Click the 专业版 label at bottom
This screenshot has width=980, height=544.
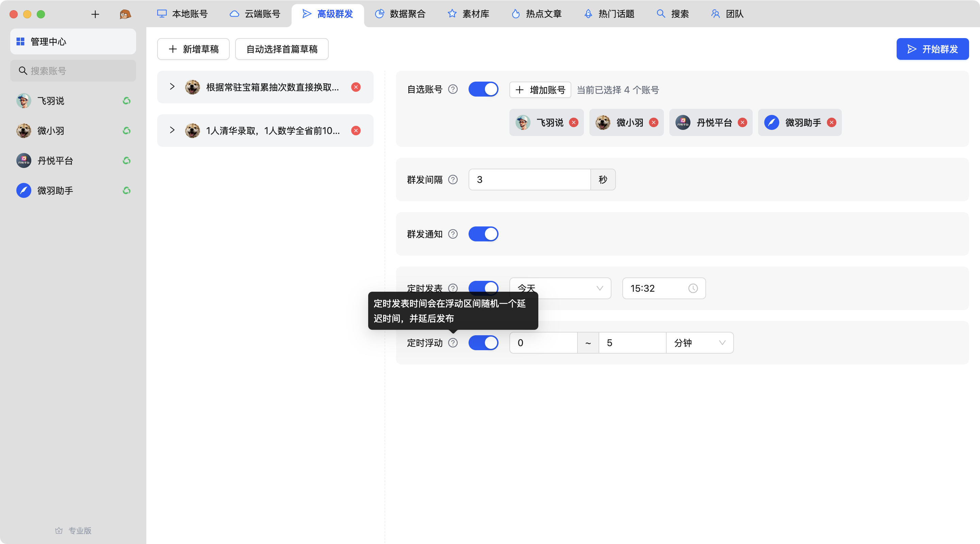click(80, 530)
